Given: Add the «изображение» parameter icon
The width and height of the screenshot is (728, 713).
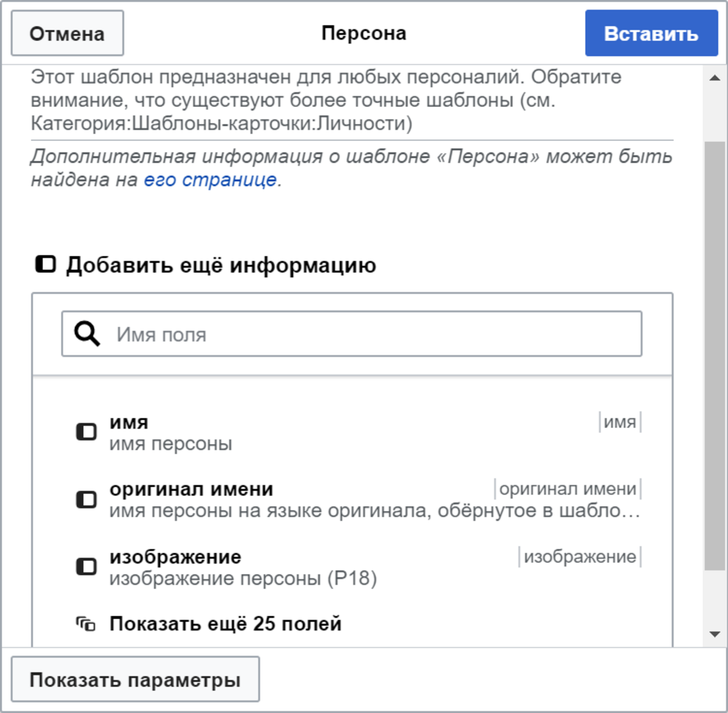Looking at the screenshot, I should click(86, 567).
